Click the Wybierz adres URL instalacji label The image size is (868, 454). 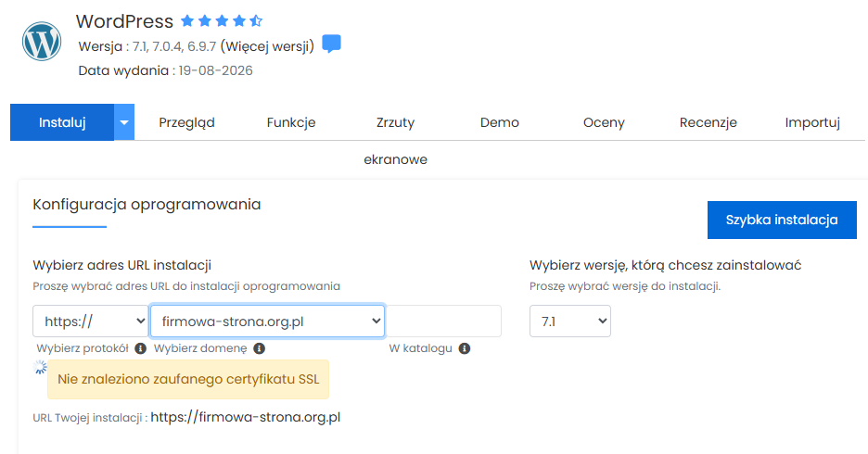coord(121,265)
